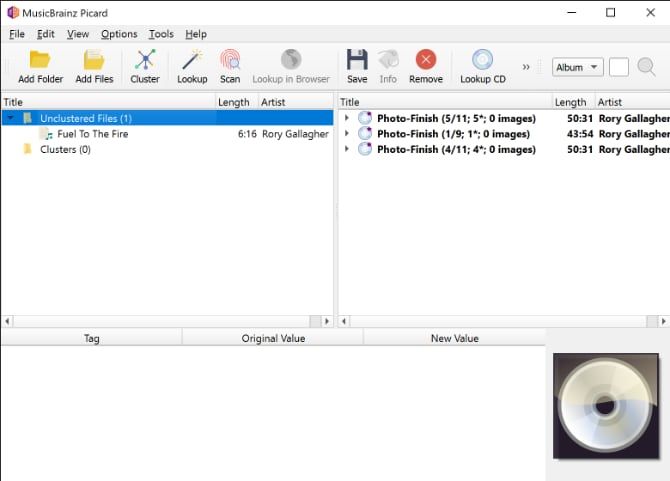
Task: Select the Photo-Finish (5/11; 5*; 0 images) row
Action: (x=504, y=118)
